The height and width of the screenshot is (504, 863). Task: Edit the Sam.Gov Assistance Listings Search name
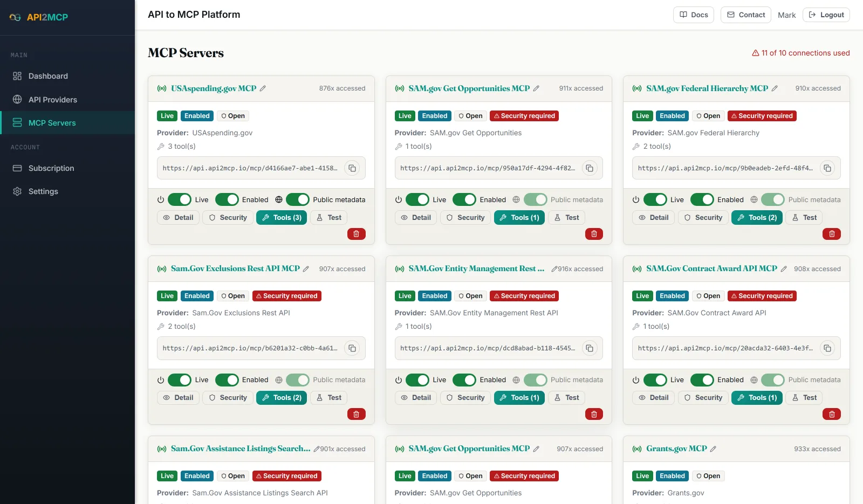317,448
